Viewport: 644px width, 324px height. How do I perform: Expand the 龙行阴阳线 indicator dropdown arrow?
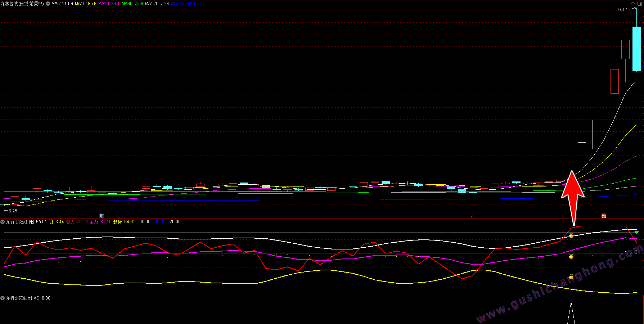(3, 222)
